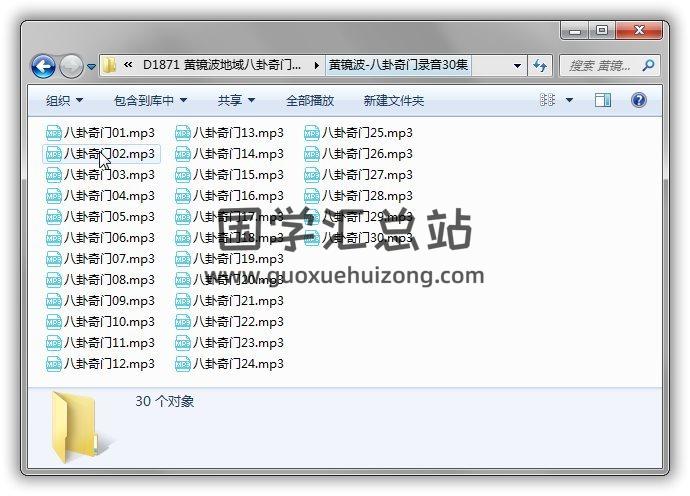Click the MP3 icon of 八卦奇门09.mp3
This screenshot has width=690, height=496.
tap(54, 301)
